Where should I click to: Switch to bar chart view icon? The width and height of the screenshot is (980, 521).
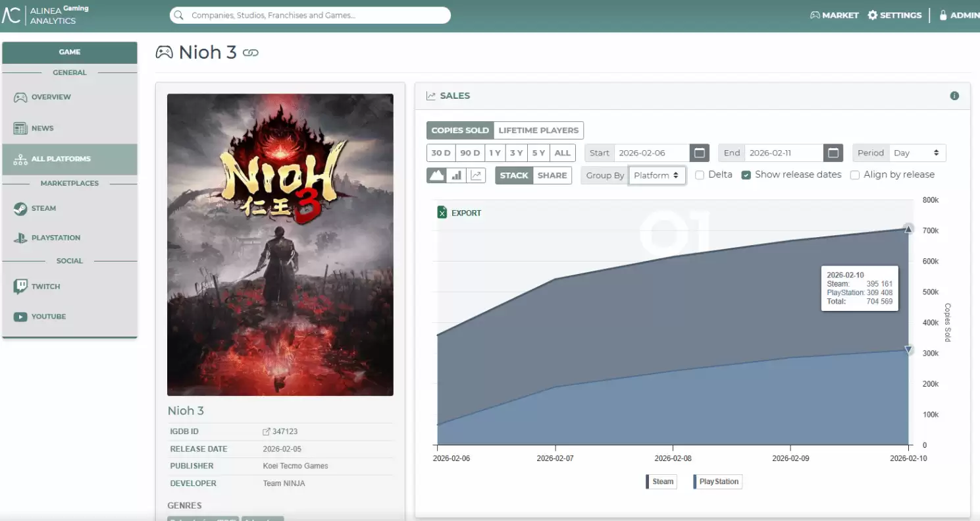[x=456, y=175]
